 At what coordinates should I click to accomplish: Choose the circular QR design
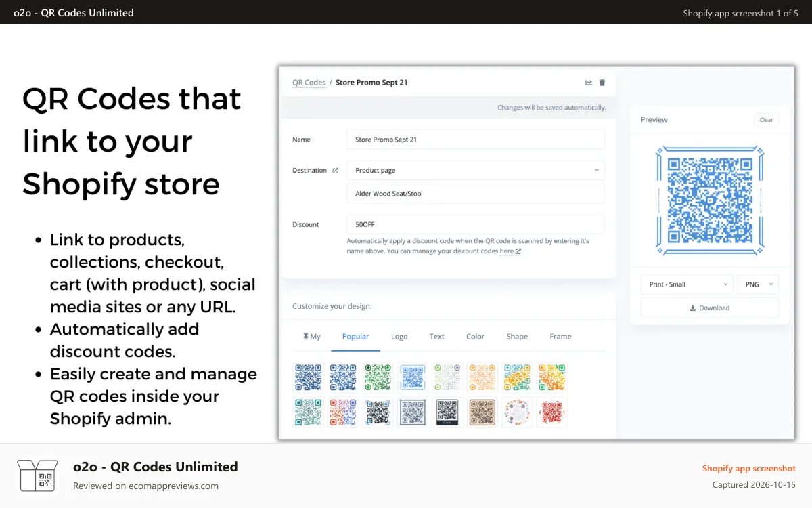coord(517,412)
